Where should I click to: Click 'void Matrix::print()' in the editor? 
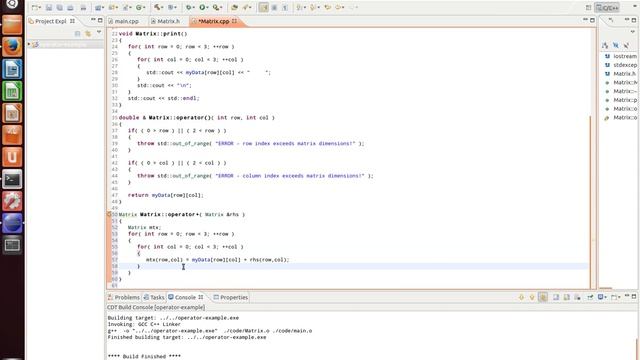[153, 33]
